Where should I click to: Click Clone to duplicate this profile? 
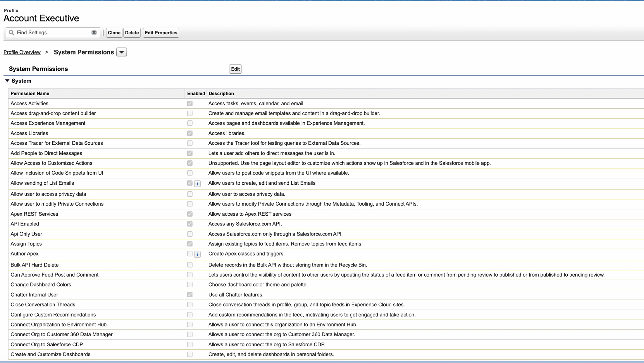[114, 32]
